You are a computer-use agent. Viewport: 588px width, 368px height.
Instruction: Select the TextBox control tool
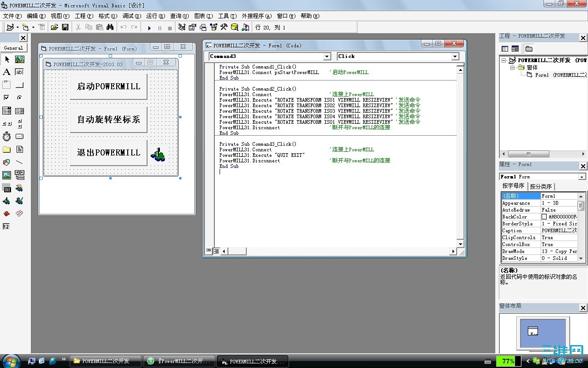click(x=20, y=72)
